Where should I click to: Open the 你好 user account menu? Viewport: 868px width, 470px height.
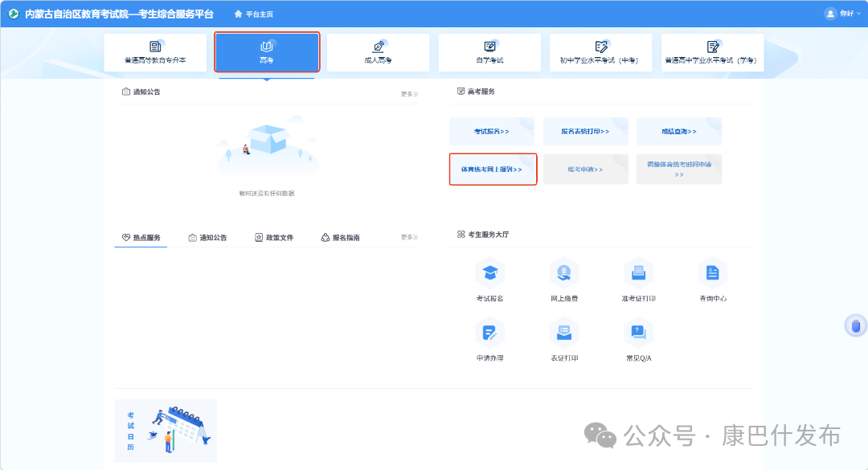coord(839,14)
